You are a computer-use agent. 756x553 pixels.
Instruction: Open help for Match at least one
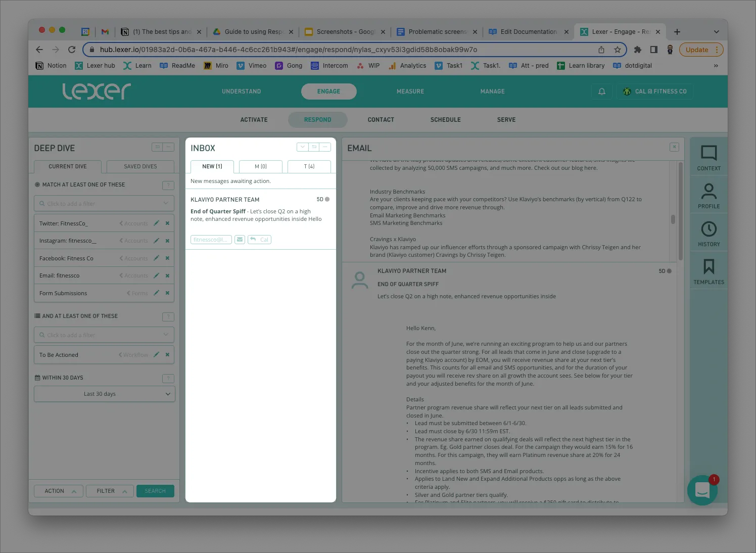(x=168, y=186)
